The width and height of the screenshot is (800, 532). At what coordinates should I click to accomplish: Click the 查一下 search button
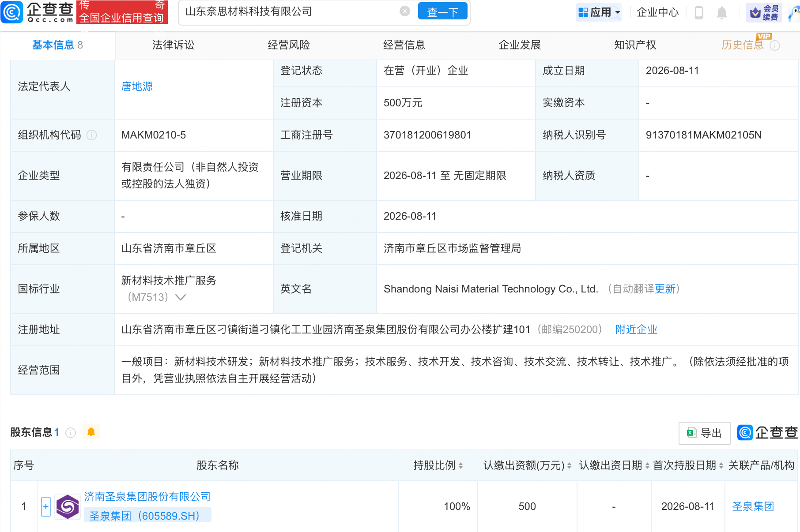442,12
